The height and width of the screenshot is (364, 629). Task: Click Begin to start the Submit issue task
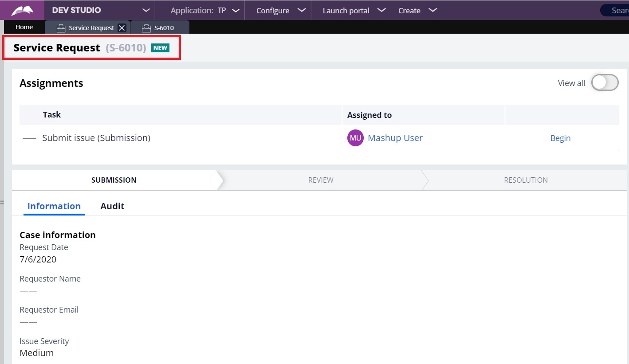click(x=560, y=138)
